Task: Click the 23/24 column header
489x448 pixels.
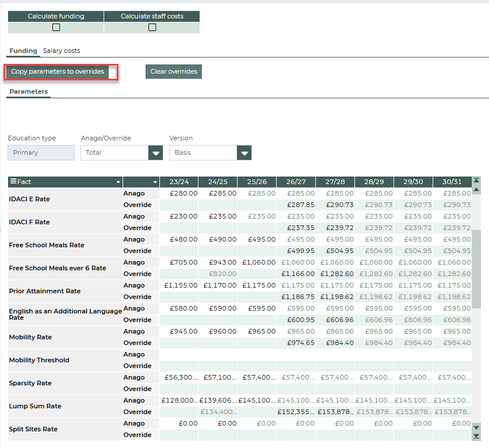Action: (179, 182)
